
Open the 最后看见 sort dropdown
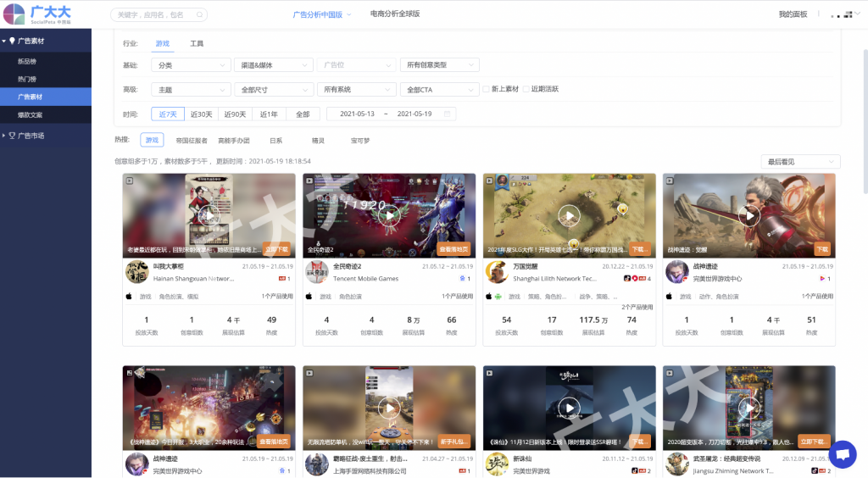pyautogui.click(x=800, y=162)
